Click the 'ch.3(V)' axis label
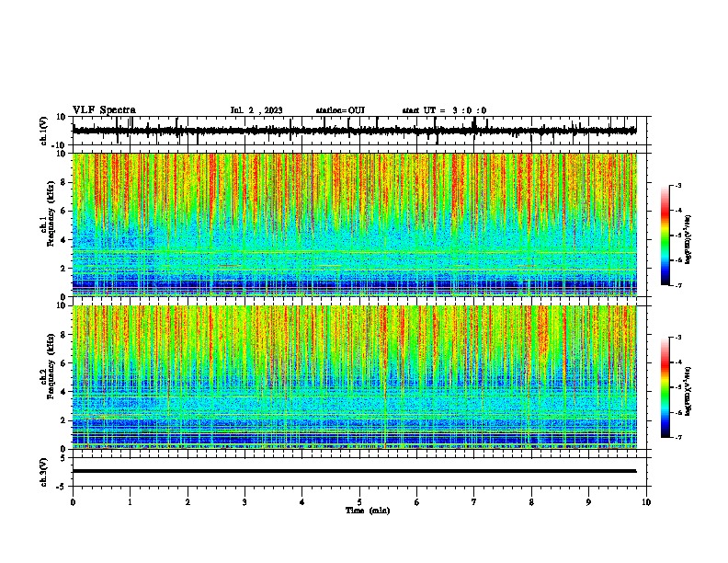728x563 pixels. (44, 472)
